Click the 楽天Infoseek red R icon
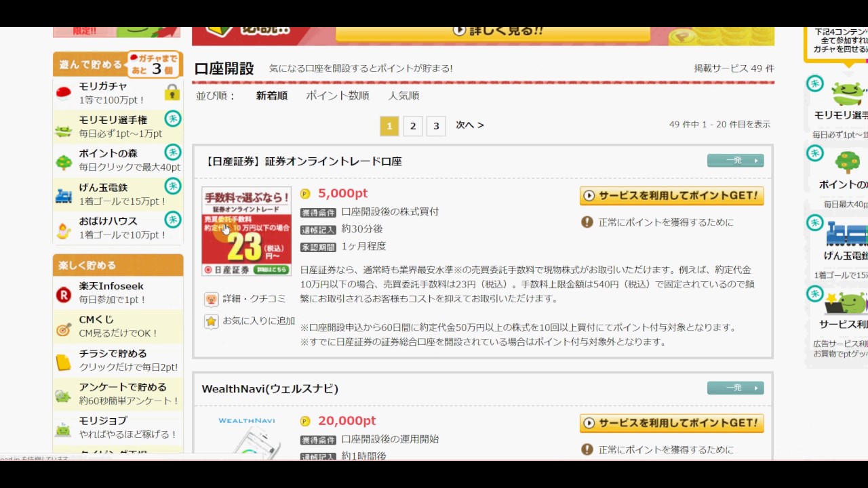The height and width of the screenshot is (488, 868). click(63, 295)
